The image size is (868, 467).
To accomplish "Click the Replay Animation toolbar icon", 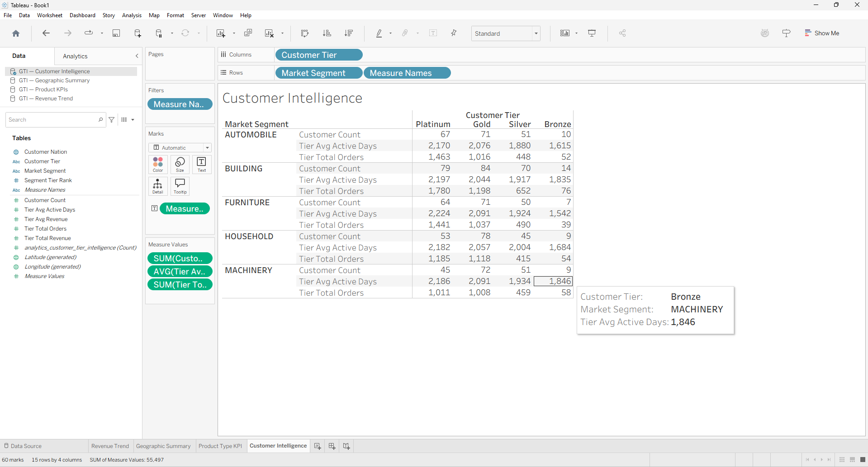I will (89, 33).
